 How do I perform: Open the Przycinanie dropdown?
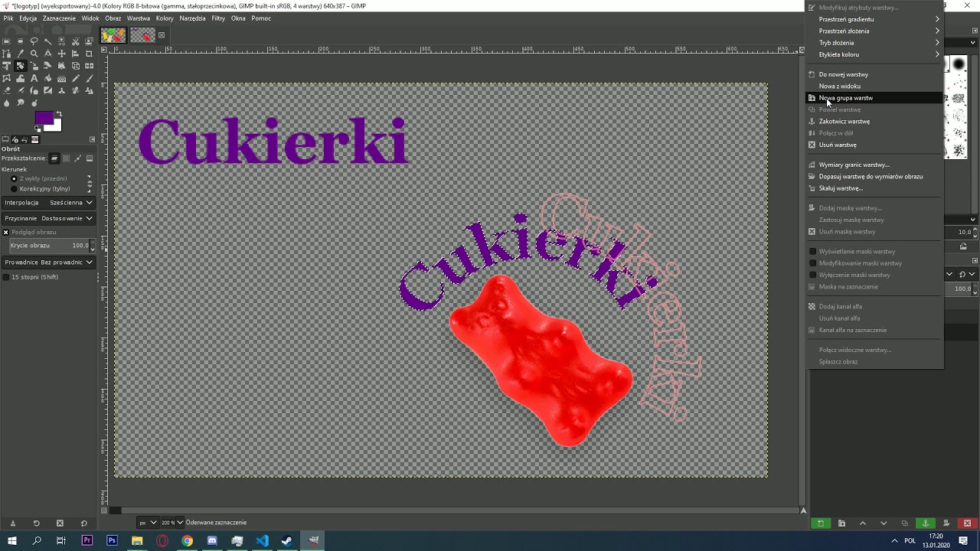click(48, 218)
